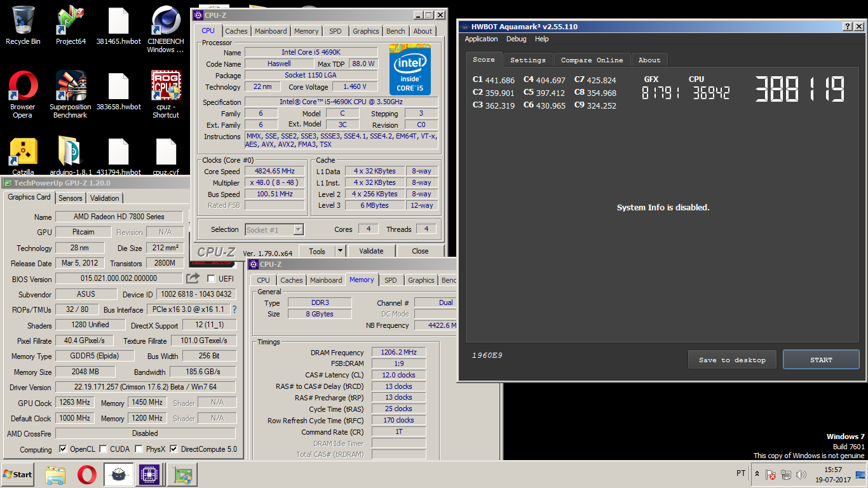Viewport: 868px width, 488px height.
Task: Switch to the Mainboard tab in front CPU-Z
Action: [271, 31]
